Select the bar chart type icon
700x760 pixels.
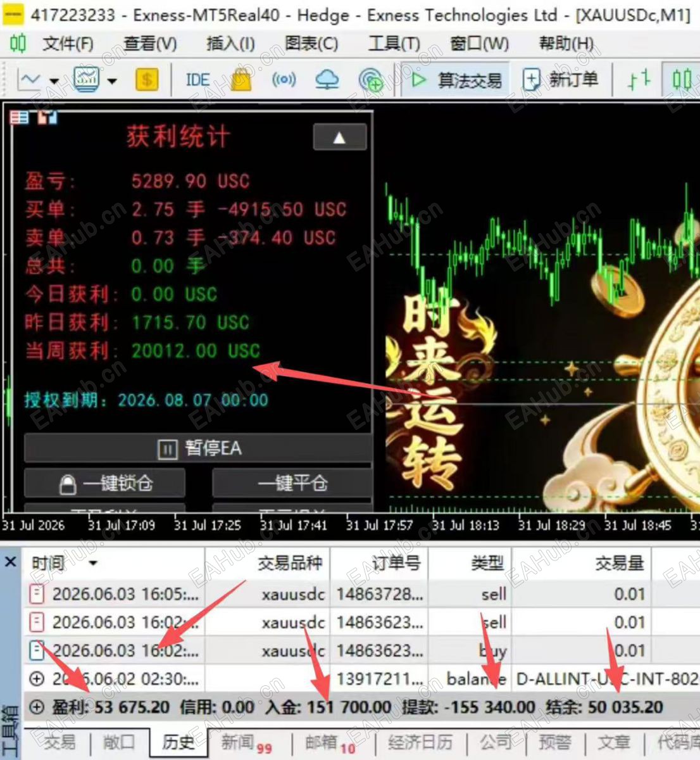[x=639, y=80]
